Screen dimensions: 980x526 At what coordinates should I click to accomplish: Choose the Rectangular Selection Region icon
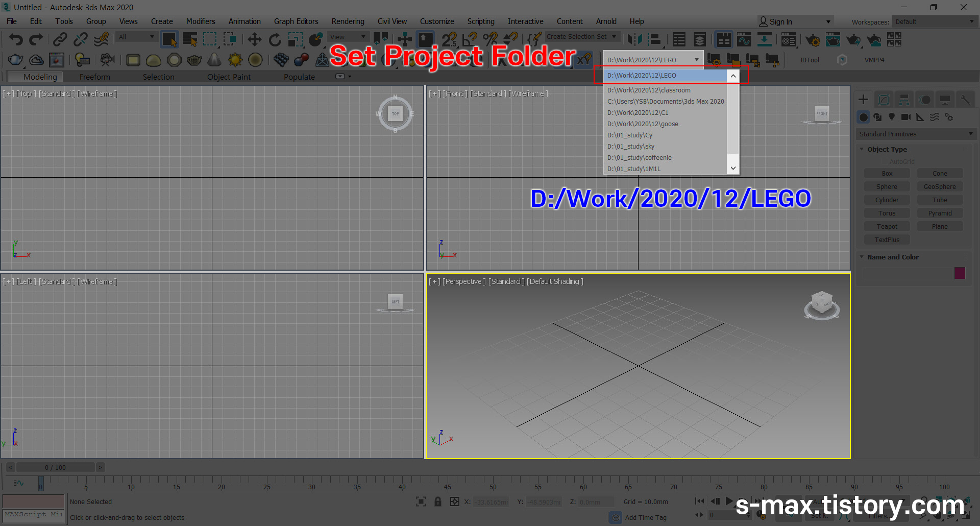tap(210, 39)
